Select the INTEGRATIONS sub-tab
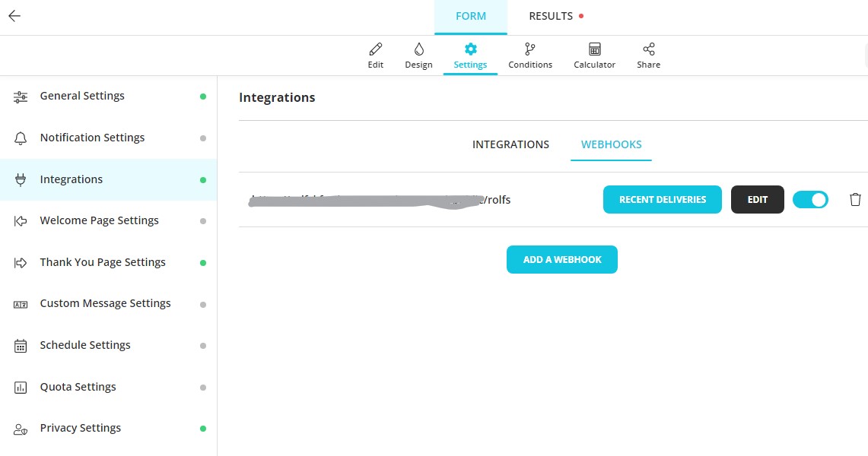This screenshot has height=456, width=868. point(510,144)
